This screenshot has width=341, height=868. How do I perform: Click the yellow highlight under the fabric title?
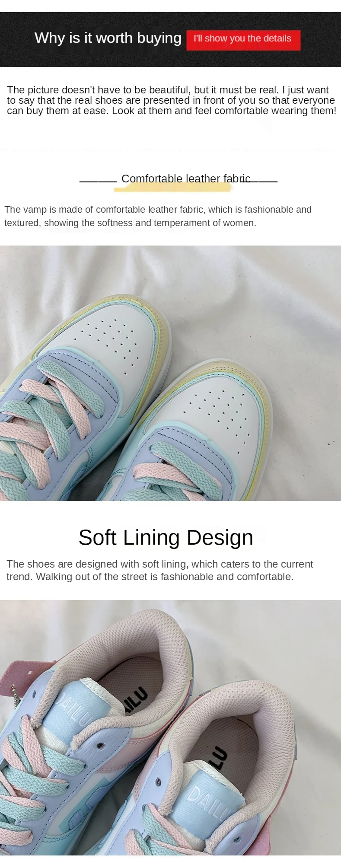[173, 186]
